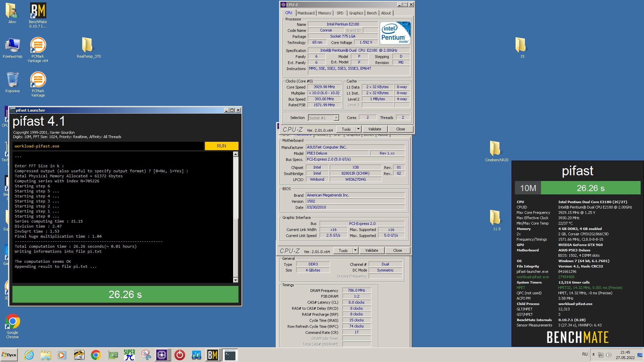
Task: Expand Tools dropdown arrow in front CPU-Z
Action: pyautogui.click(x=358, y=129)
